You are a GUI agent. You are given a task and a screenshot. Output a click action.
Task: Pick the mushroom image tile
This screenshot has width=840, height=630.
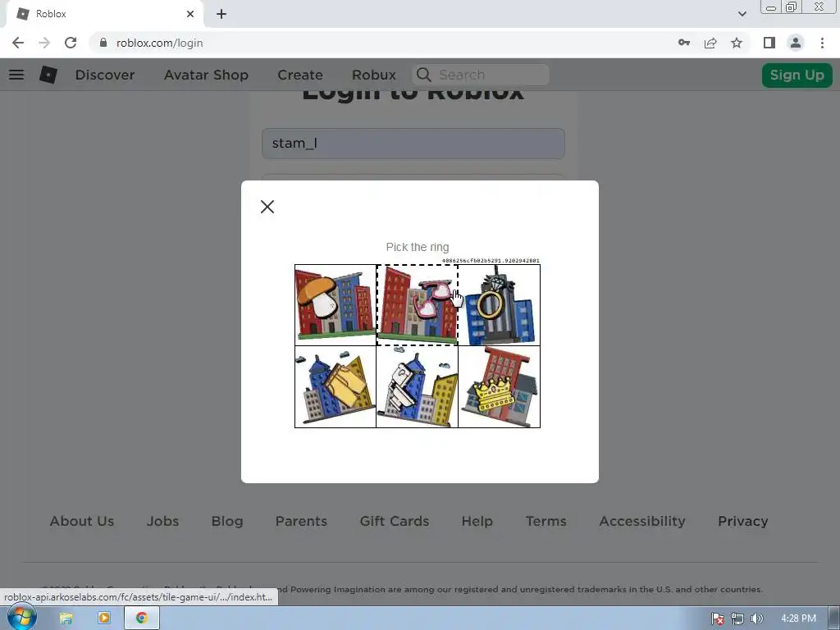point(336,305)
